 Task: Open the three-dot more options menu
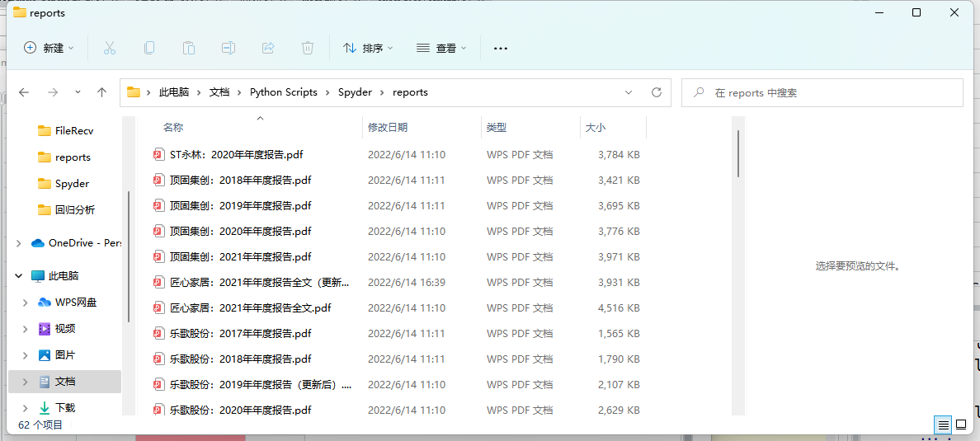pos(501,48)
